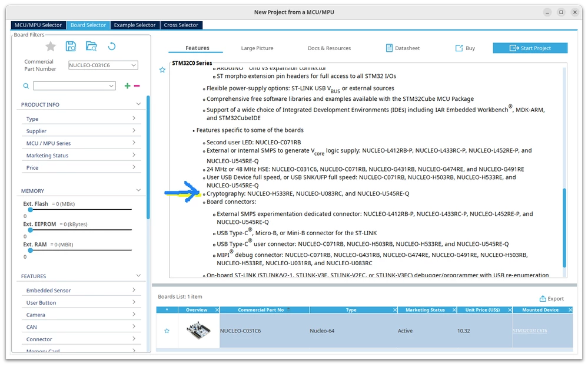This screenshot has height=366, width=588.
Task: Click the Buy button
Action: tap(465, 48)
